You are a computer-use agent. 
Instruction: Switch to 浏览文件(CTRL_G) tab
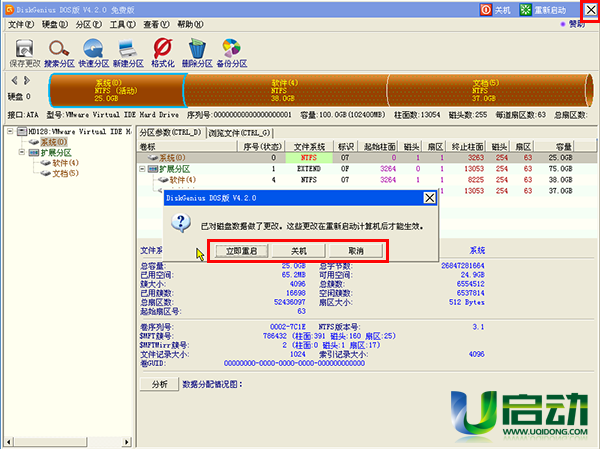coord(240,133)
